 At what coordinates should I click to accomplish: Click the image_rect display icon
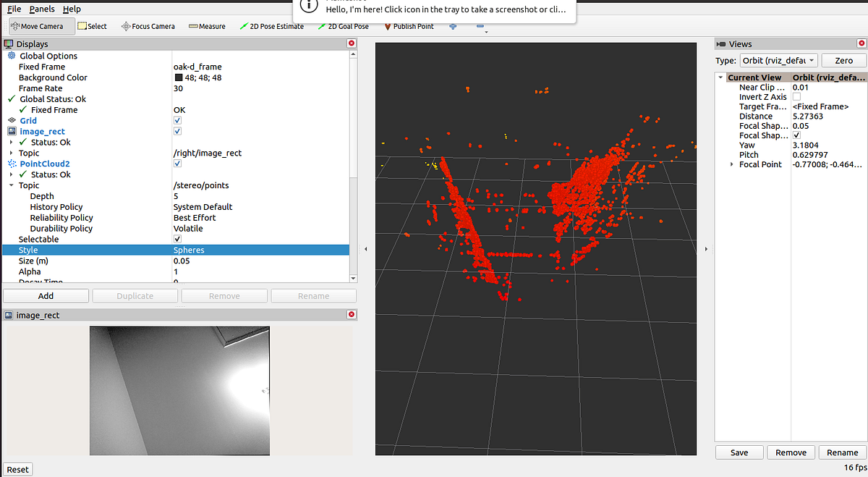pyautogui.click(x=12, y=132)
